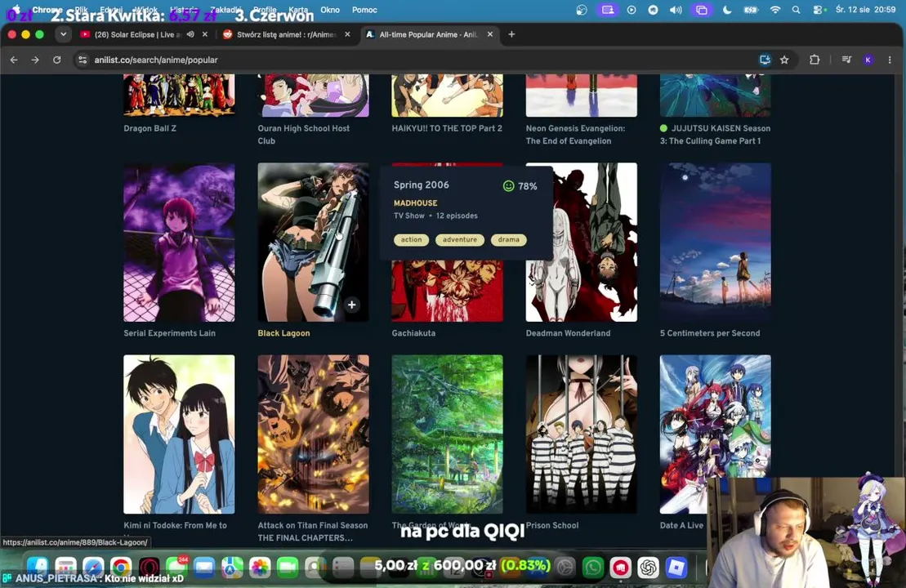
Task: Open media controls icon in Chrome toolbar
Action: coord(846,60)
